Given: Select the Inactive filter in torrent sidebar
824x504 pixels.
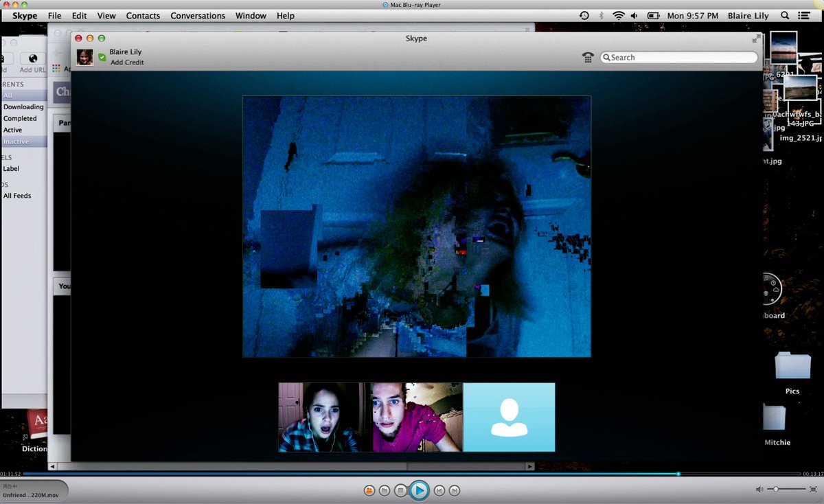Looking at the screenshot, I should 24,141.
